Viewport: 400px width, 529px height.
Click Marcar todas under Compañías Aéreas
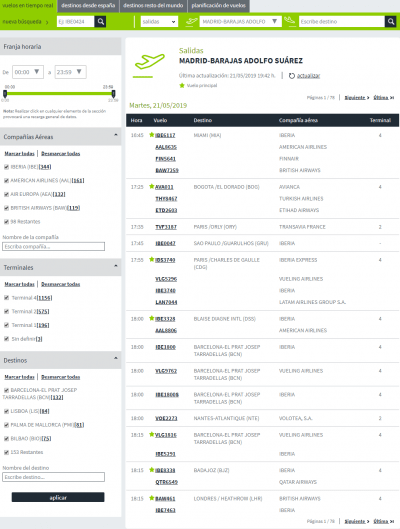click(x=20, y=154)
